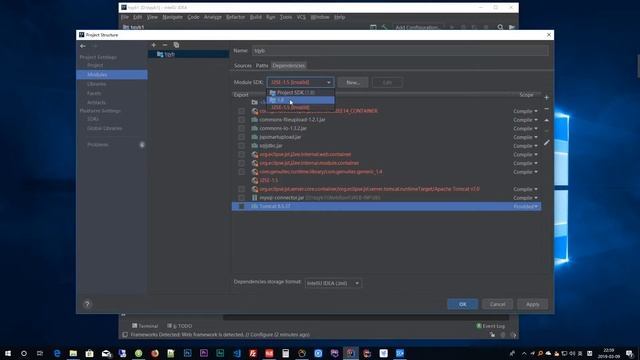Choose Project SDK option in dropdown list
Screen dimensions: 640x360
pyautogui.click(x=300, y=93)
